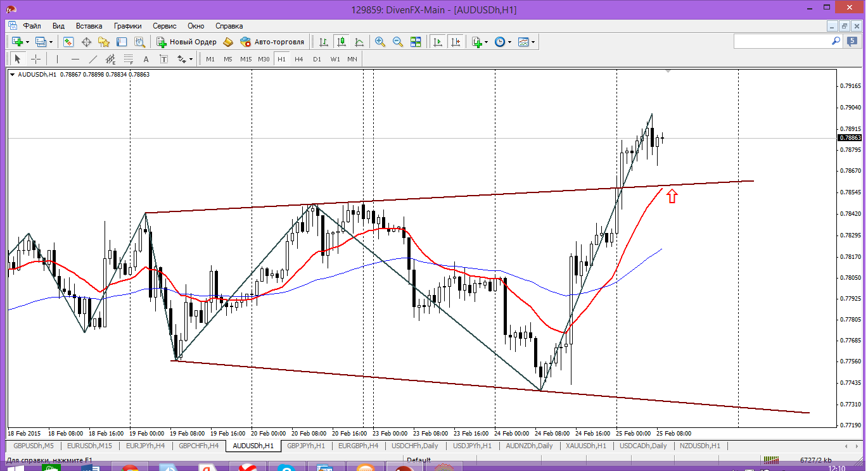Zoom out on the chart
The image size is (868, 471).
[398, 42]
